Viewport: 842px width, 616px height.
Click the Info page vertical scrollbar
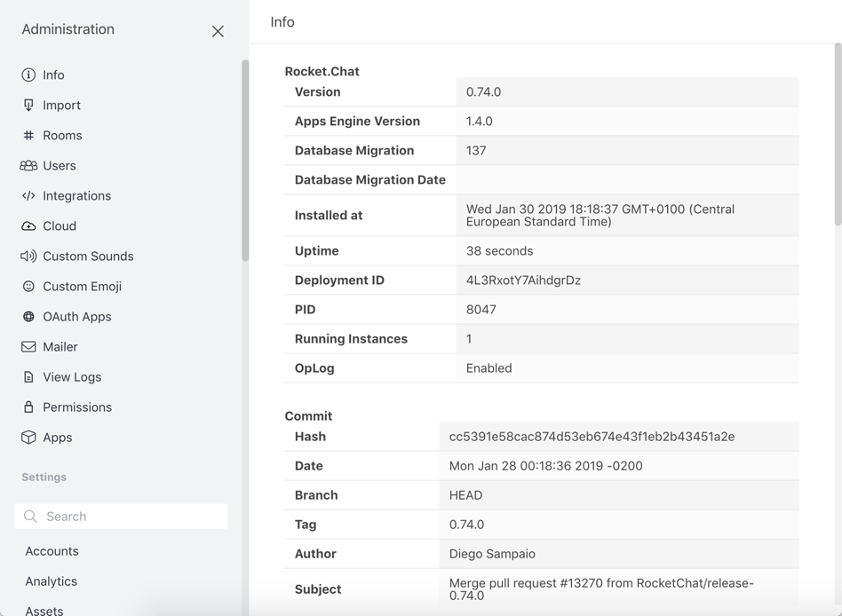tap(838, 133)
